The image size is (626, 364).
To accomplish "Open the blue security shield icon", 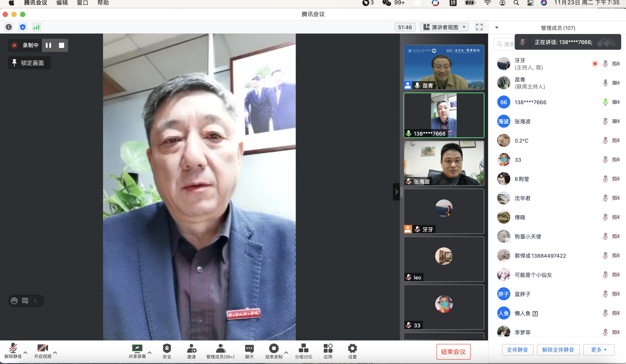I will click(x=23, y=27).
